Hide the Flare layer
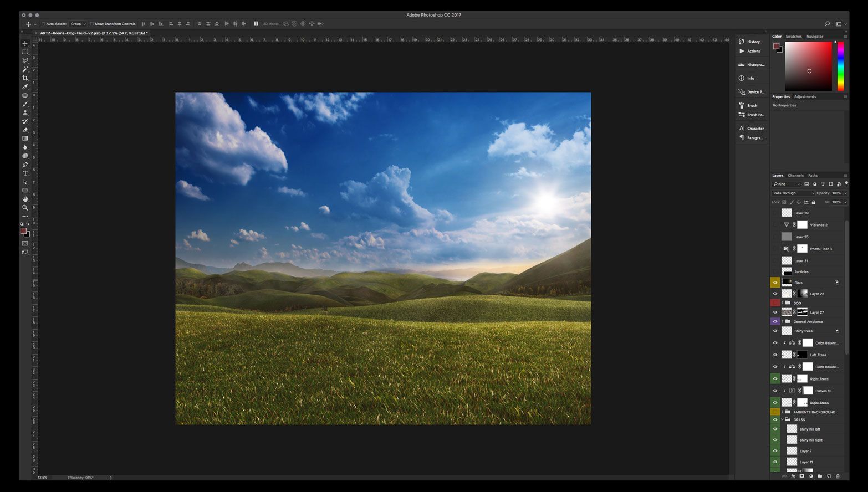 [x=775, y=283]
